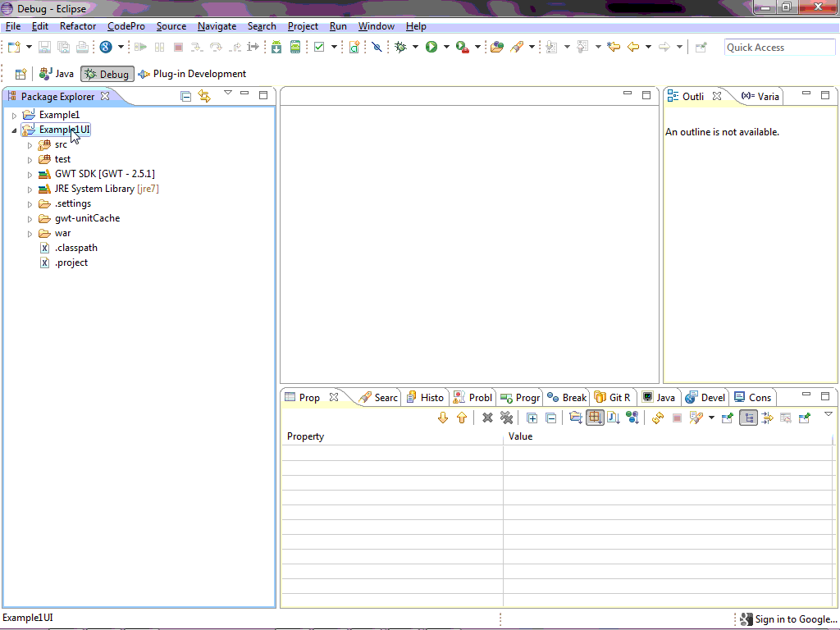This screenshot has height=630, width=840.
Task: Click the Open Type icon
Action: (496, 47)
